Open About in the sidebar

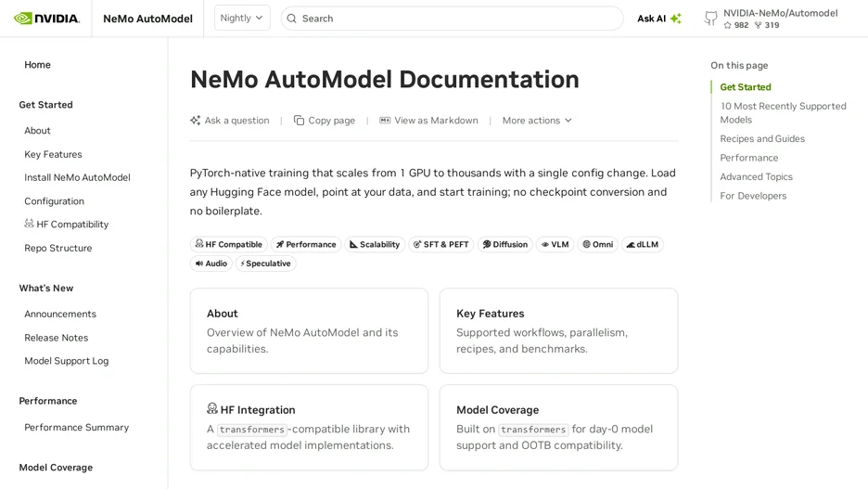pos(38,131)
